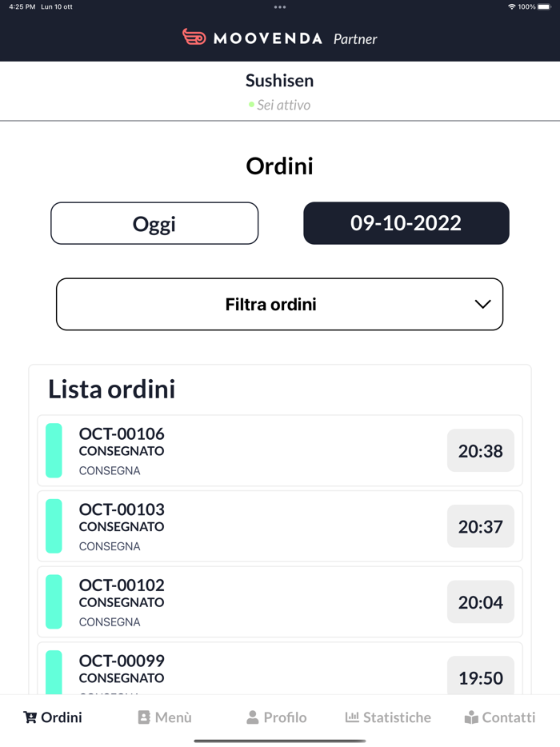Tap the Statistiche bar chart icon

pos(352,717)
